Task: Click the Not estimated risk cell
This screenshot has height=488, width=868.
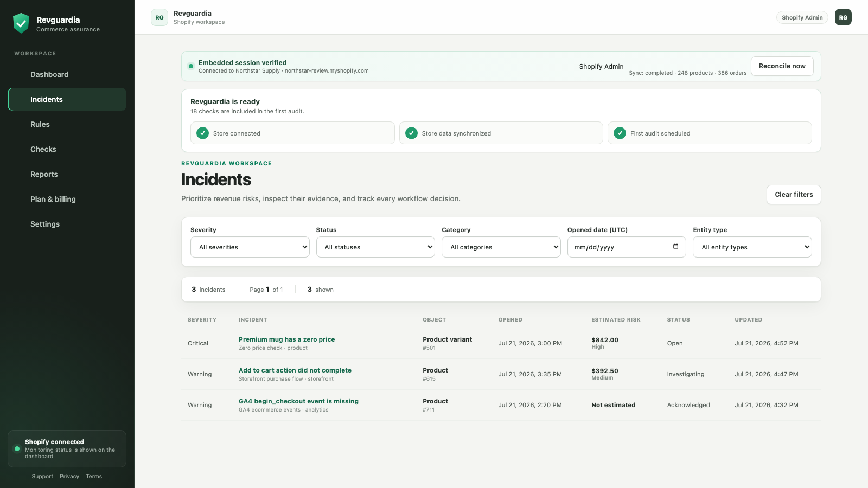Action: [x=614, y=405]
